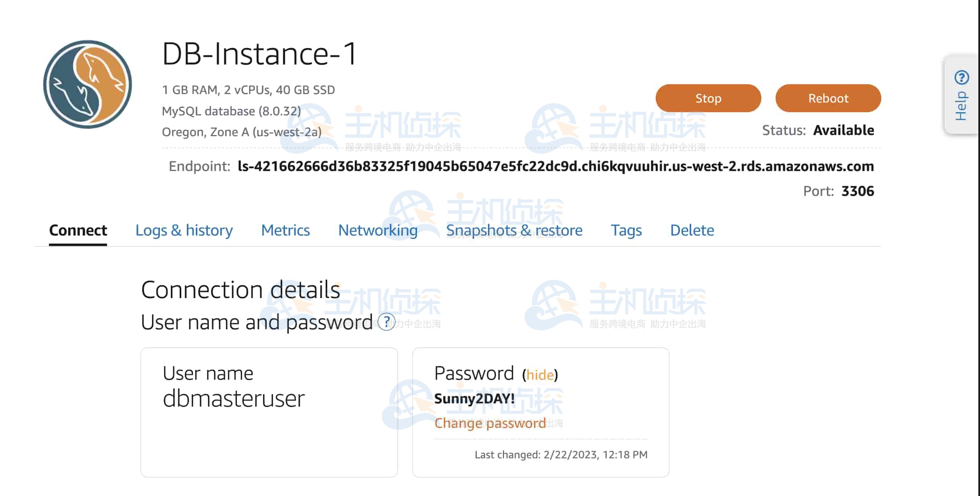The height and width of the screenshot is (496, 980).
Task: Click the port number 3306
Action: (x=857, y=191)
